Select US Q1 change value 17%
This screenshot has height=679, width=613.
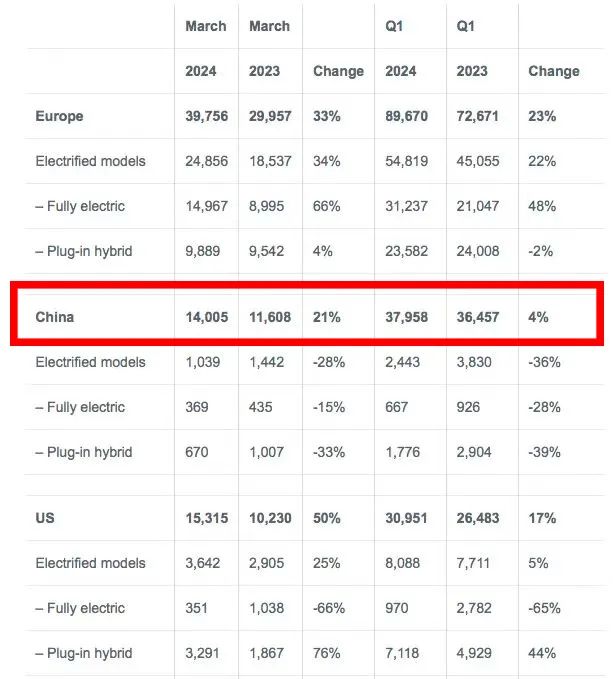(x=542, y=518)
